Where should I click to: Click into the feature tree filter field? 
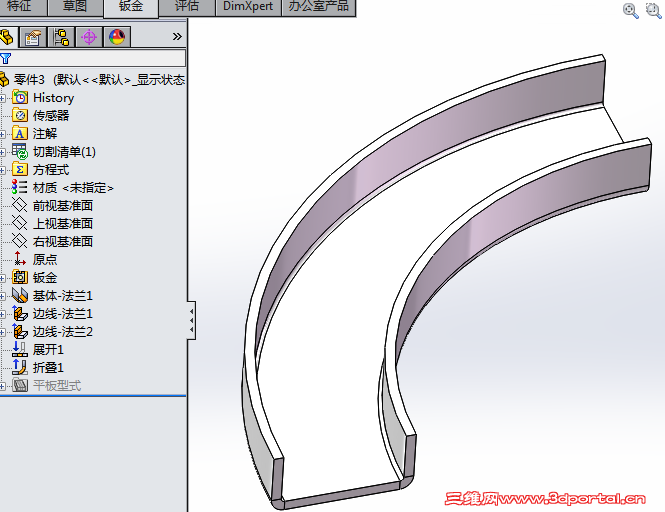pyautogui.click(x=92, y=58)
